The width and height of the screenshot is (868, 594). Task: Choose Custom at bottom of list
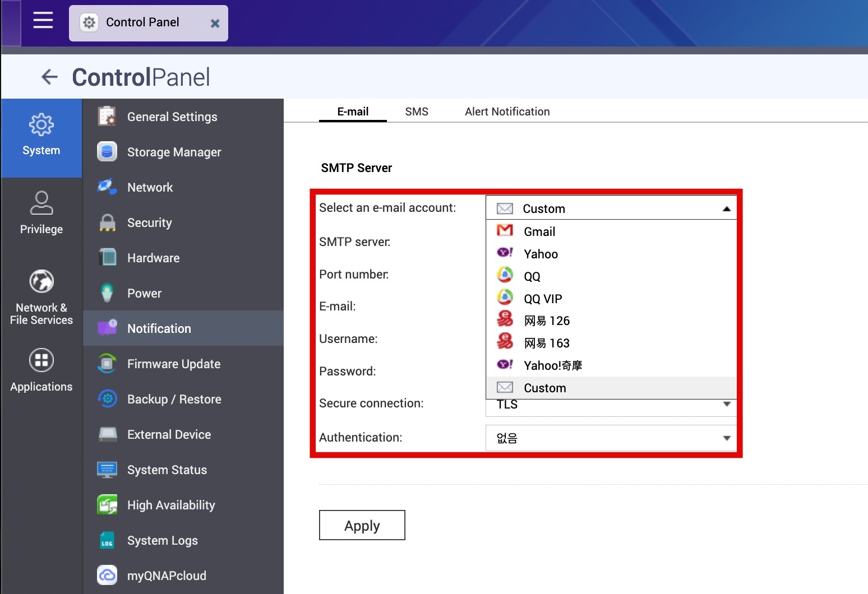pos(611,388)
